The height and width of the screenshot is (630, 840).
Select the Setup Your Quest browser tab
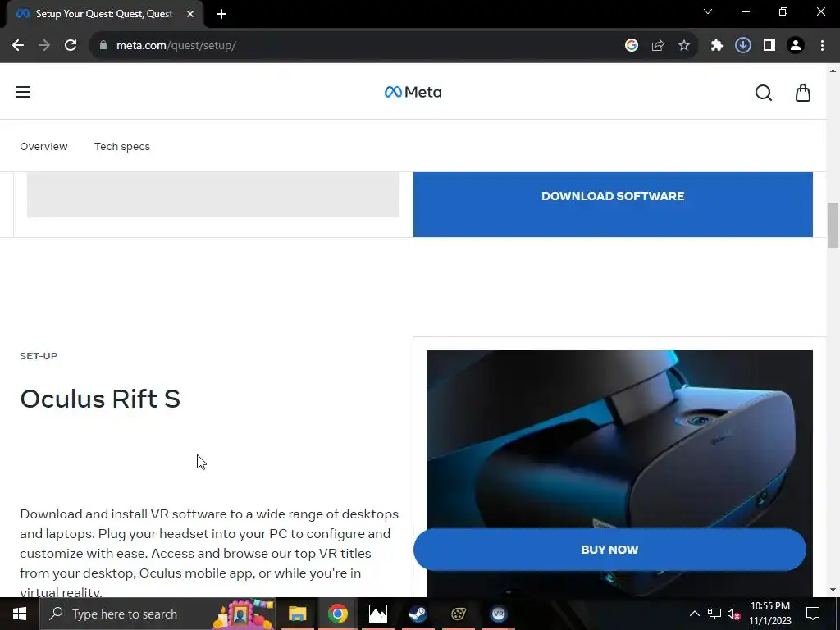click(104, 14)
